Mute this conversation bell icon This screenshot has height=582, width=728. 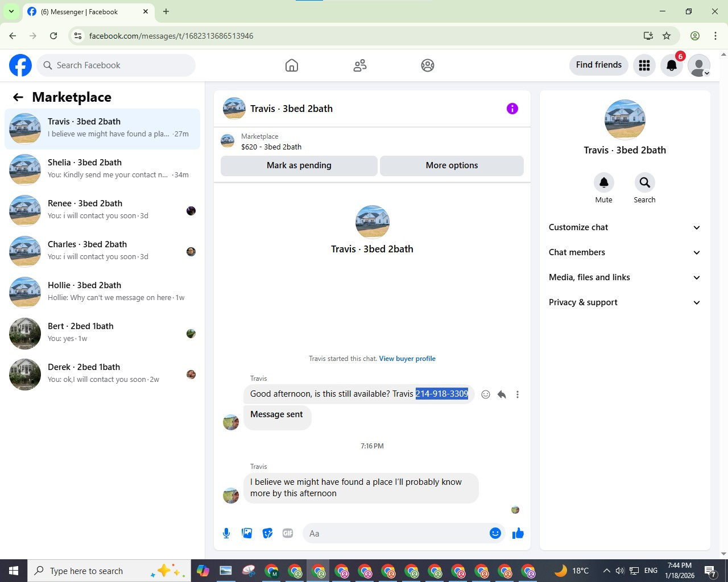(x=604, y=182)
